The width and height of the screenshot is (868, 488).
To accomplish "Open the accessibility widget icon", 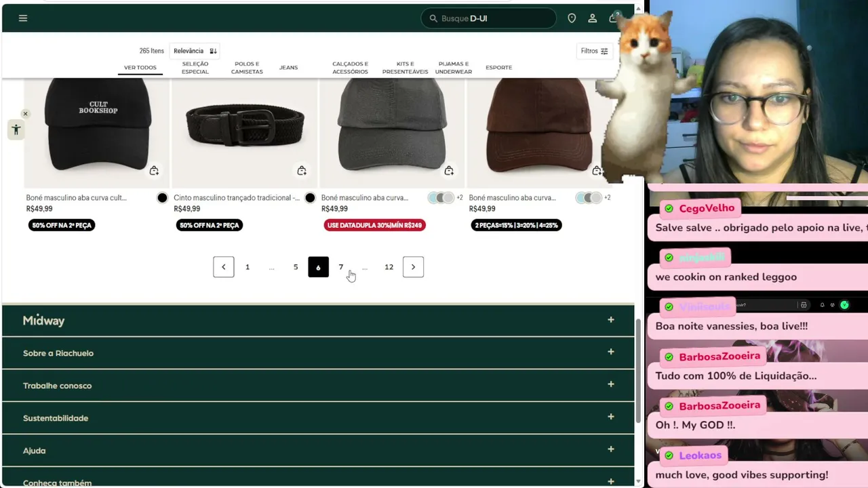I will tap(16, 129).
